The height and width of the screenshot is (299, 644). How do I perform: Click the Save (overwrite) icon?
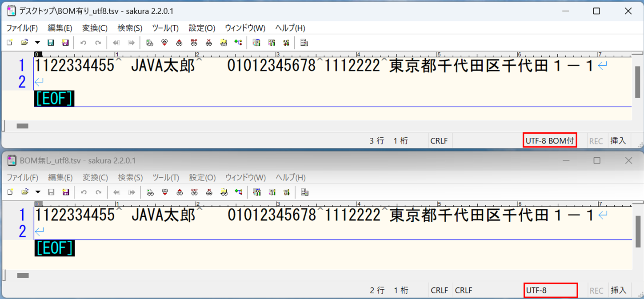(50, 42)
